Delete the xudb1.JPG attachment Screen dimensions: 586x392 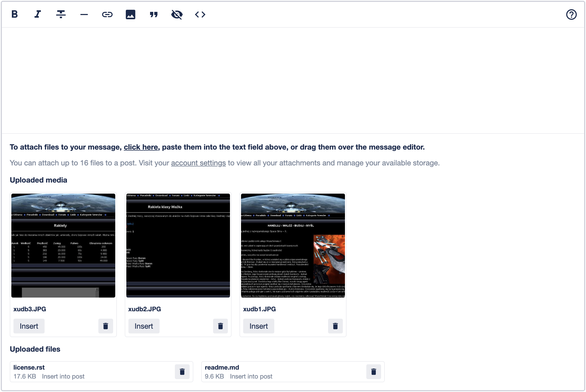[335, 326]
